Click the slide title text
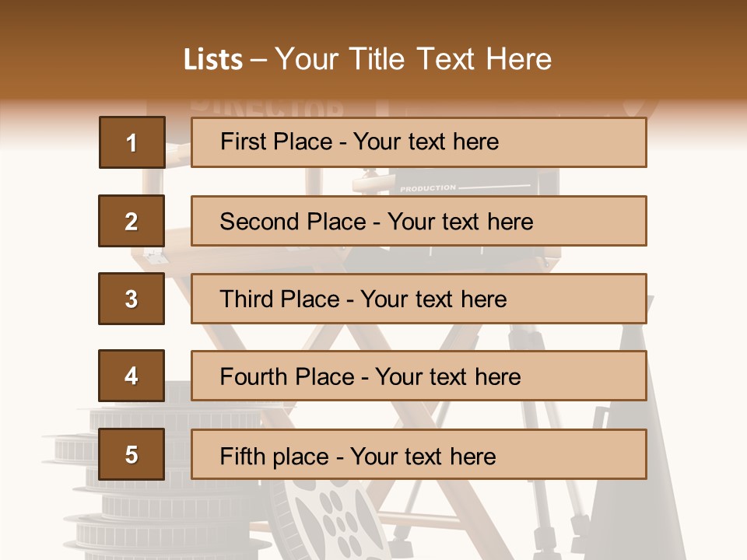The width and height of the screenshot is (747, 560). coord(367,59)
